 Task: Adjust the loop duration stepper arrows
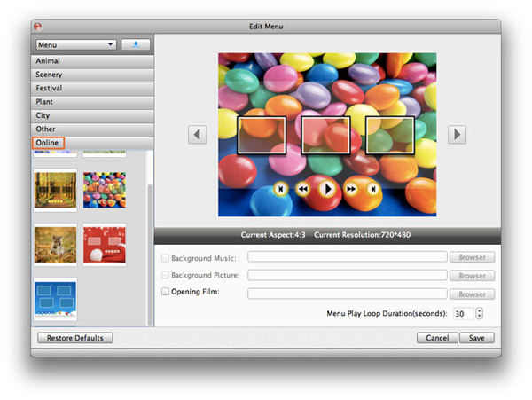click(x=480, y=313)
